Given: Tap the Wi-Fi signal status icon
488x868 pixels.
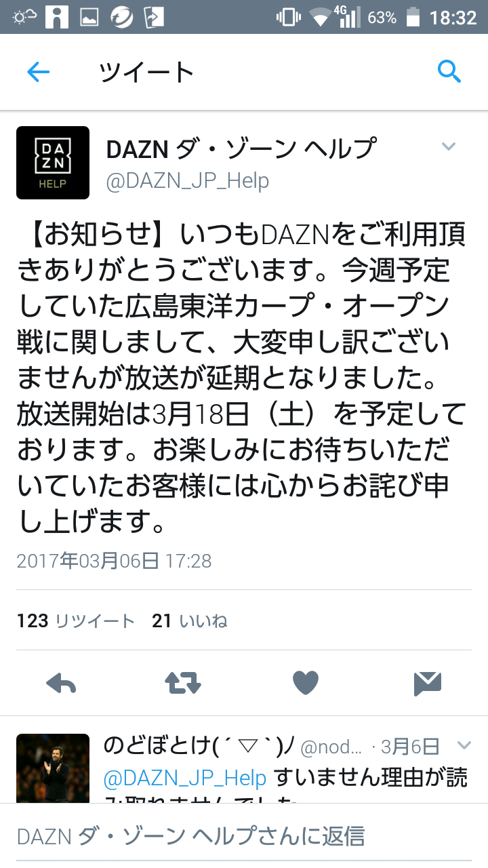Looking at the screenshot, I should pos(320,18).
